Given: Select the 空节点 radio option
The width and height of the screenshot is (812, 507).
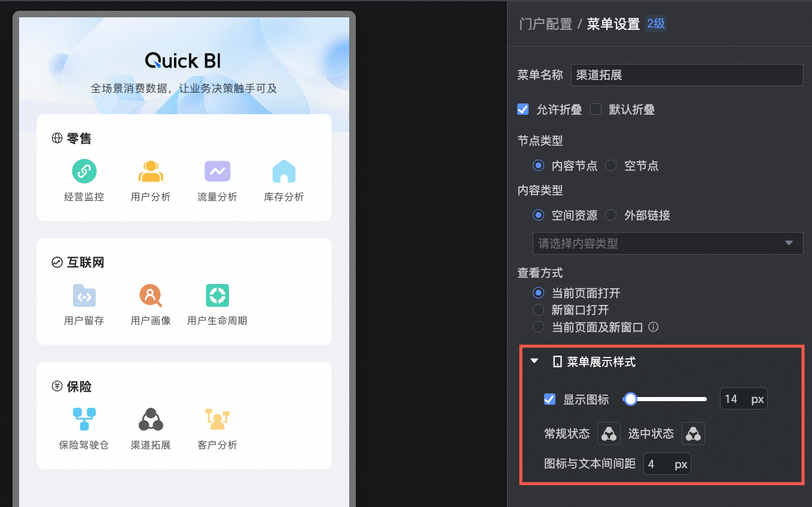Looking at the screenshot, I should click(x=611, y=166).
